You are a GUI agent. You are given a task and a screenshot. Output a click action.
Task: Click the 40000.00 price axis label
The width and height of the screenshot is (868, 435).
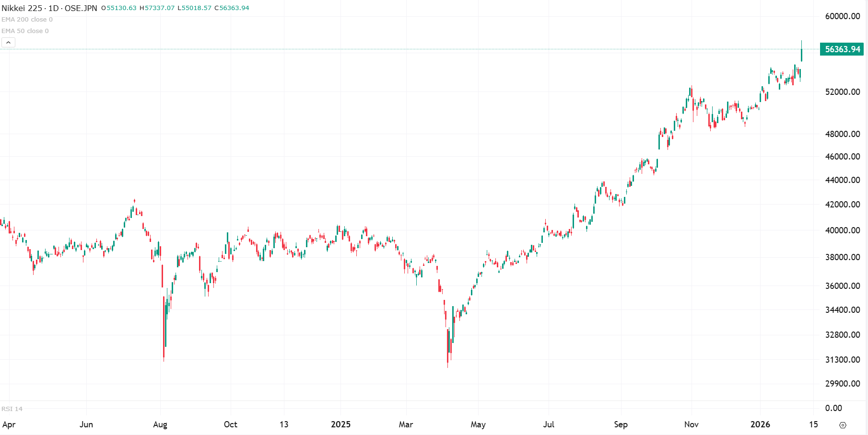click(x=842, y=230)
